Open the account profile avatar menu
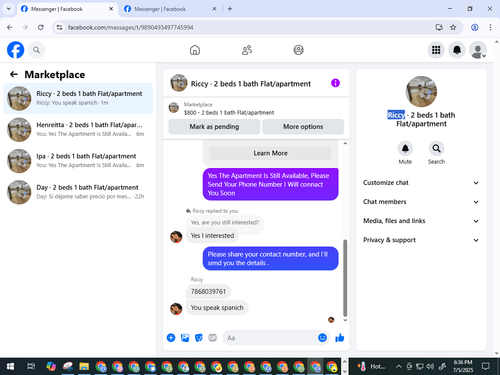This screenshot has width=500, height=375. tap(478, 50)
